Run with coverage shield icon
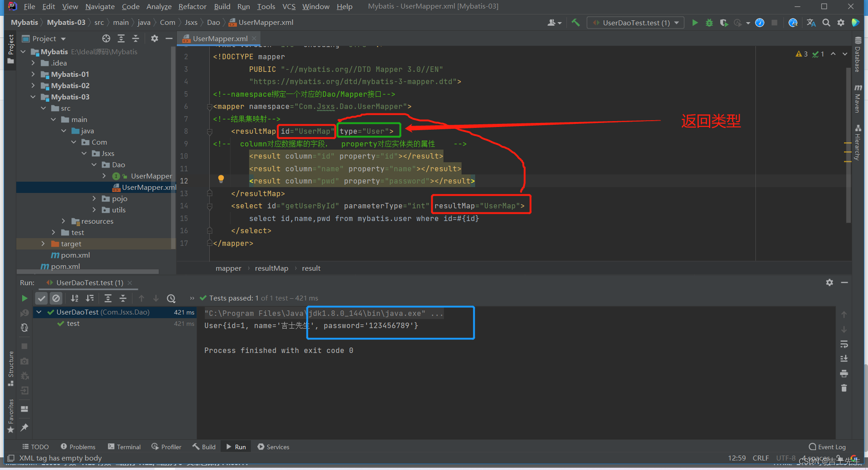Screen dimensions: 868x470 click(x=724, y=23)
